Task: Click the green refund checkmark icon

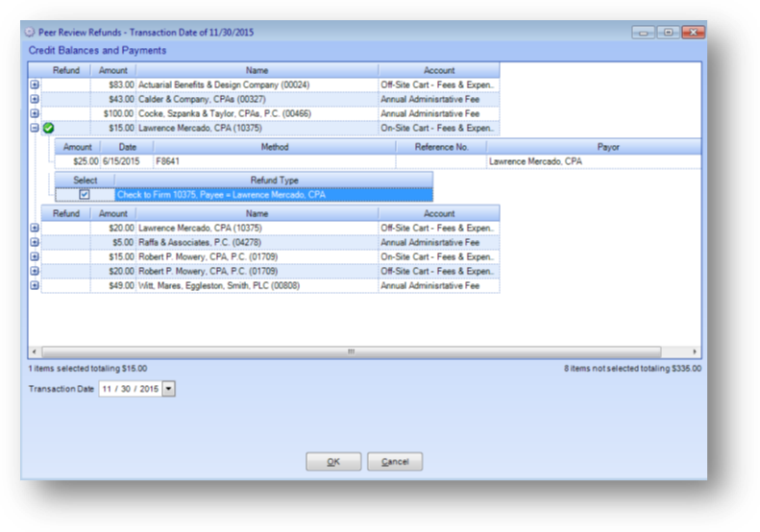Action: point(48,128)
